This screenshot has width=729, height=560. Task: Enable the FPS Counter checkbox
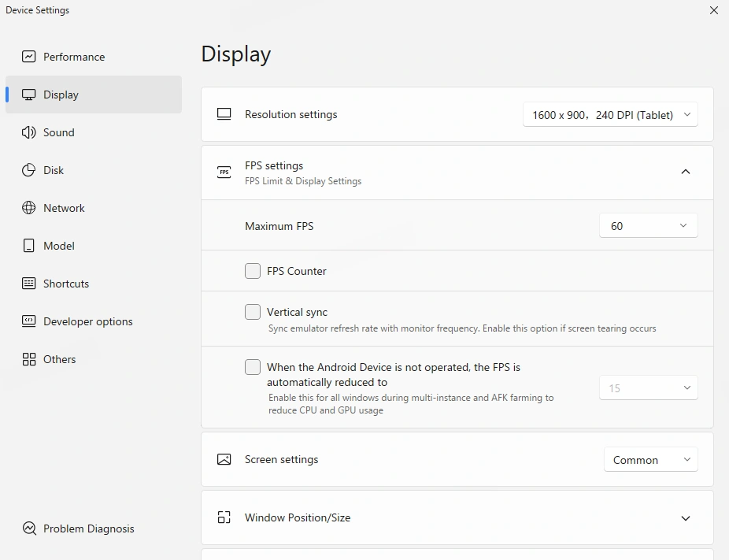pyautogui.click(x=253, y=271)
